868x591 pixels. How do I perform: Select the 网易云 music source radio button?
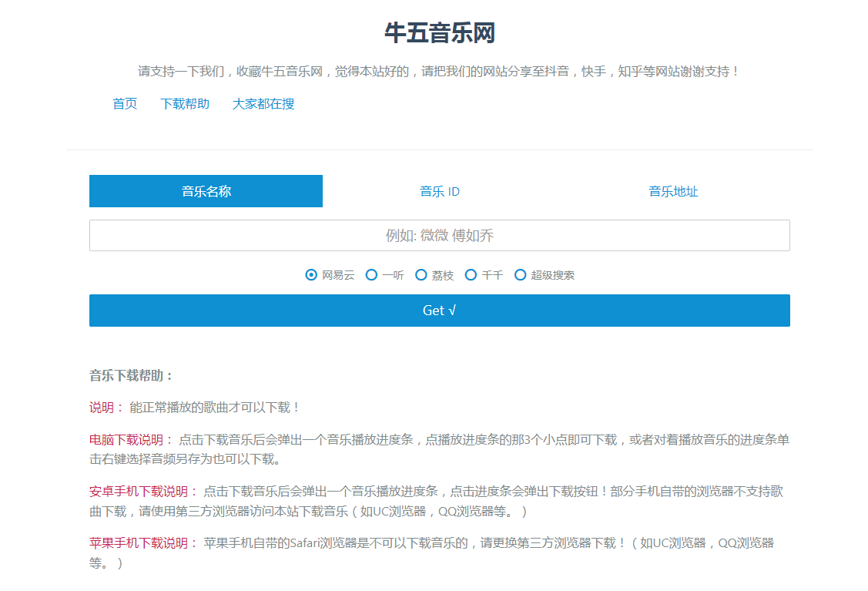(310, 274)
